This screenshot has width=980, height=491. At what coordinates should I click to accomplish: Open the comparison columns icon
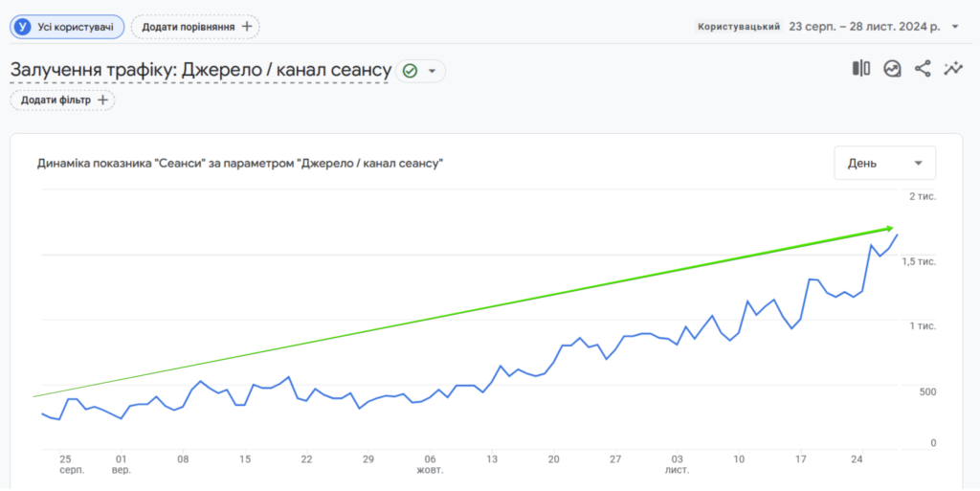click(861, 68)
